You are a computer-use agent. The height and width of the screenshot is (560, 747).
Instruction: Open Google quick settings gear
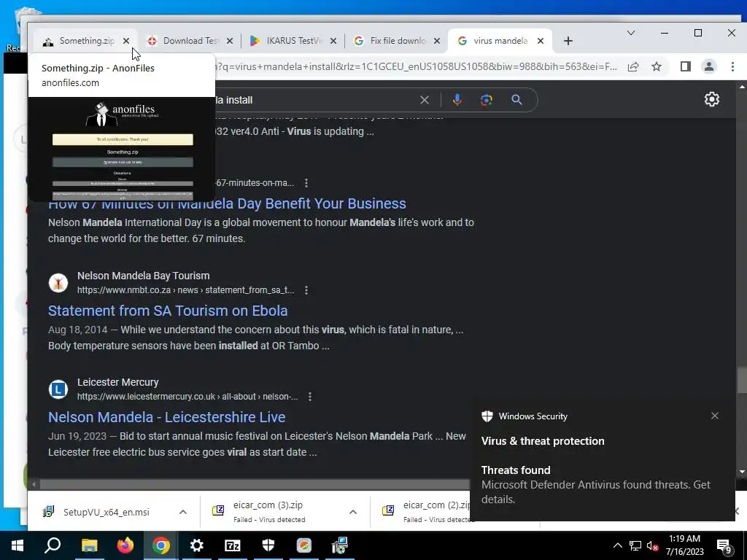pos(712,99)
